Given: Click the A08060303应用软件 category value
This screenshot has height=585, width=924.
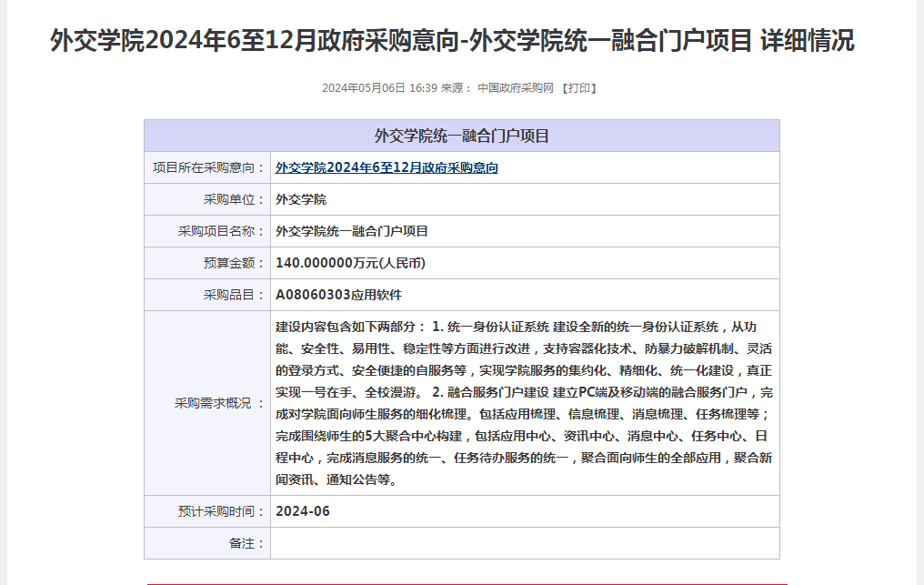Looking at the screenshot, I should (x=338, y=295).
